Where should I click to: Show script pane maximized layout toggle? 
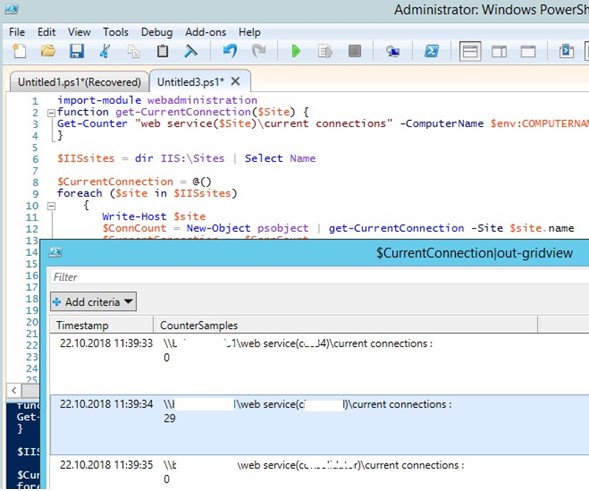tap(528, 51)
